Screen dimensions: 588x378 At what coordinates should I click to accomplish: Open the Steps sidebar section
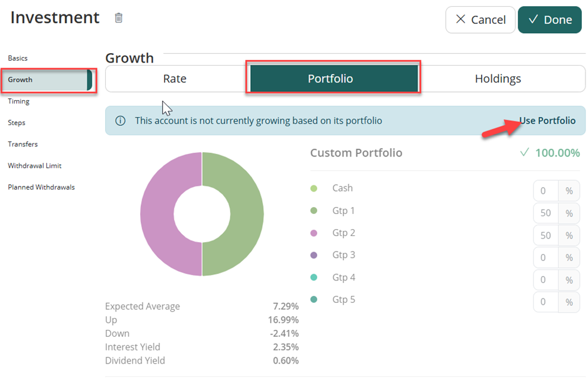point(17,123)
